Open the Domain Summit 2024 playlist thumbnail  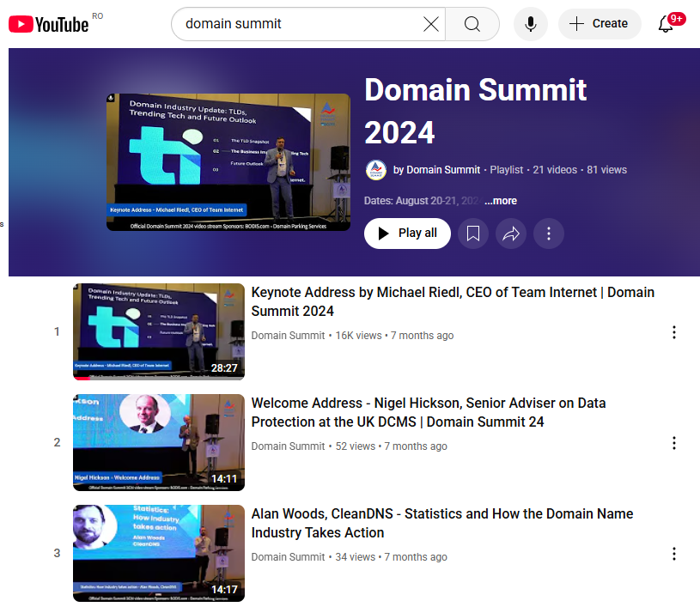point(228,162)
